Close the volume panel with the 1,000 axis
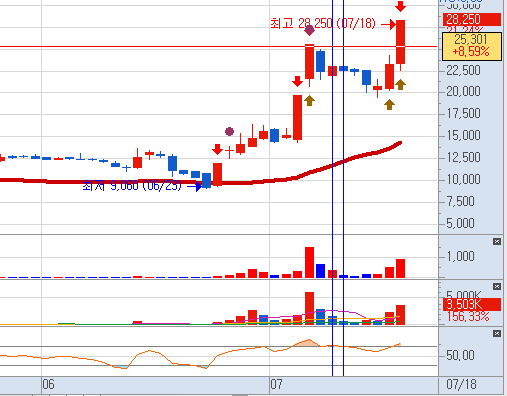507x396 pixels. click(497, 242)
